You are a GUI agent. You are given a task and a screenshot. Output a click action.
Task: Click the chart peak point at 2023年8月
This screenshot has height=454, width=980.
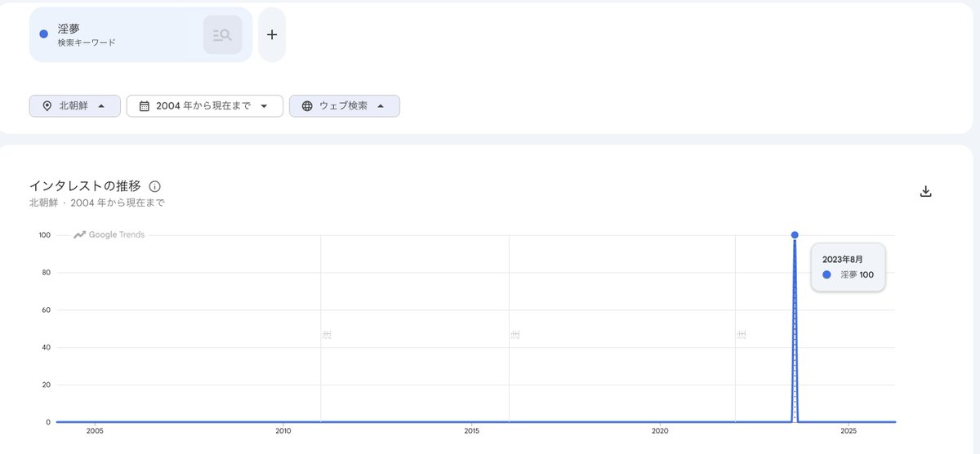coord(795,235)
